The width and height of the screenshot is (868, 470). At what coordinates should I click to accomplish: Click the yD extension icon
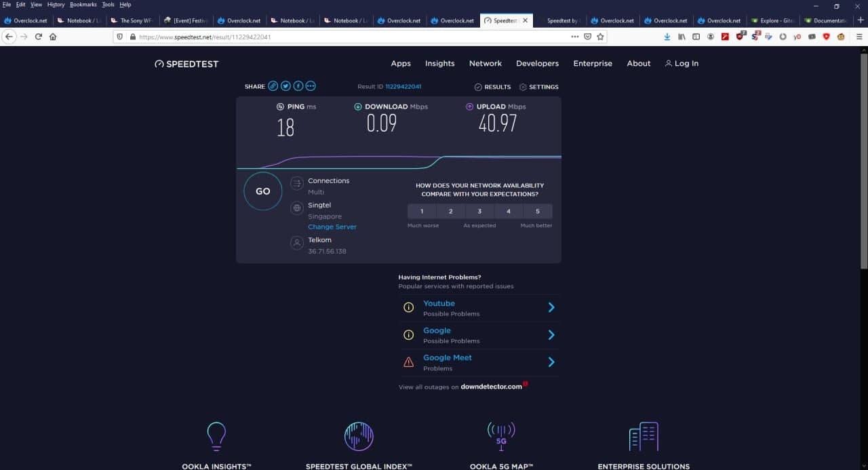[x=797, y=37]
